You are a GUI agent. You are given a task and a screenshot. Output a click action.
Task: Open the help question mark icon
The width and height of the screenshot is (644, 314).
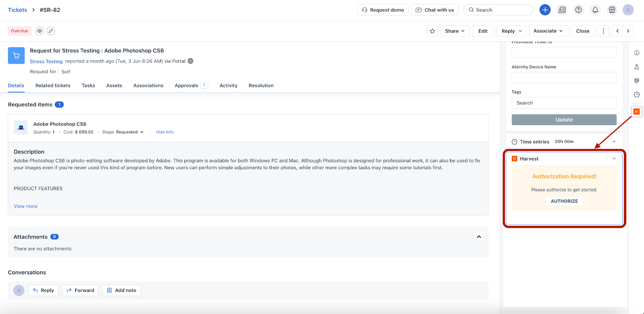(578, 10)
